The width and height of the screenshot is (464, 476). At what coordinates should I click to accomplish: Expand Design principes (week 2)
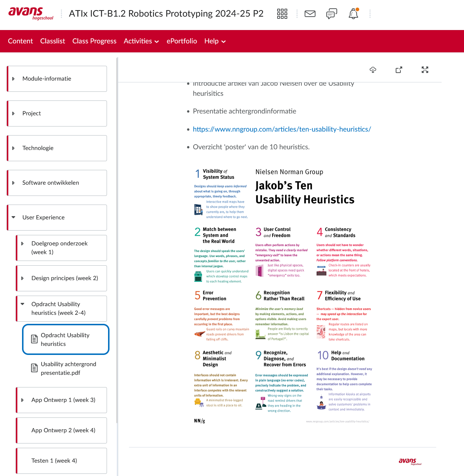22,278
